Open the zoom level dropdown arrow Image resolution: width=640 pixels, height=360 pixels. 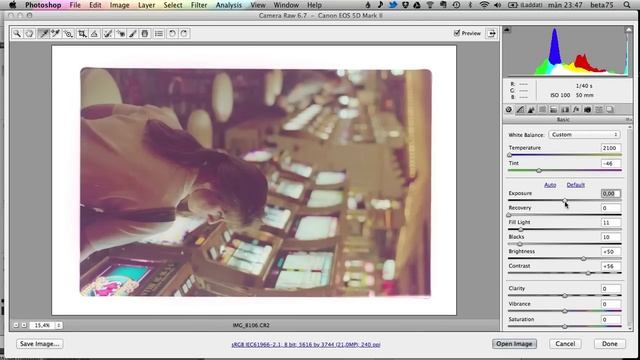(58, 325)
